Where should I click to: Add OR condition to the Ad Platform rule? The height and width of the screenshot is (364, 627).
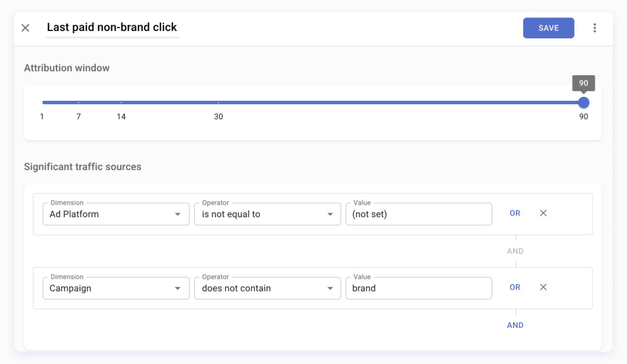515,213
